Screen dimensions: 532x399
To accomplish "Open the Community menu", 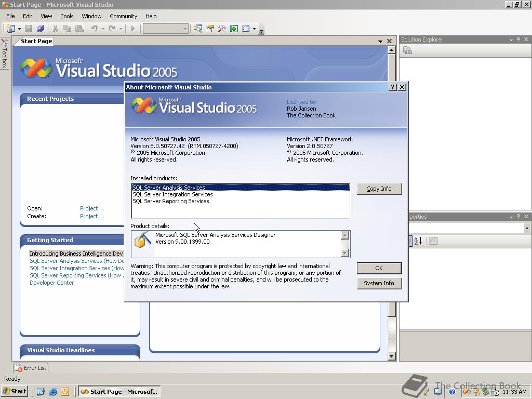I will pyautogui.click(x=124, y=16).
